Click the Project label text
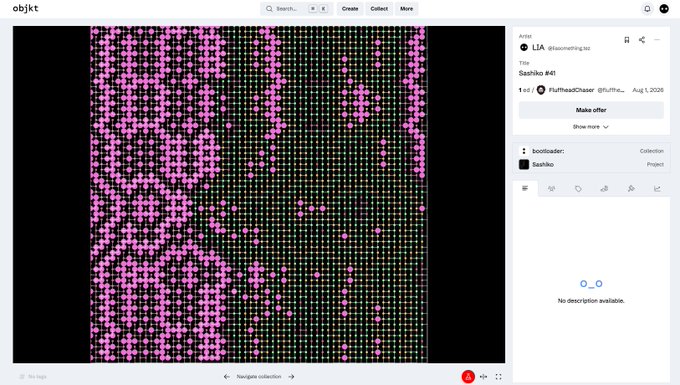Screen dimensions: 680x385 (655, 164)
